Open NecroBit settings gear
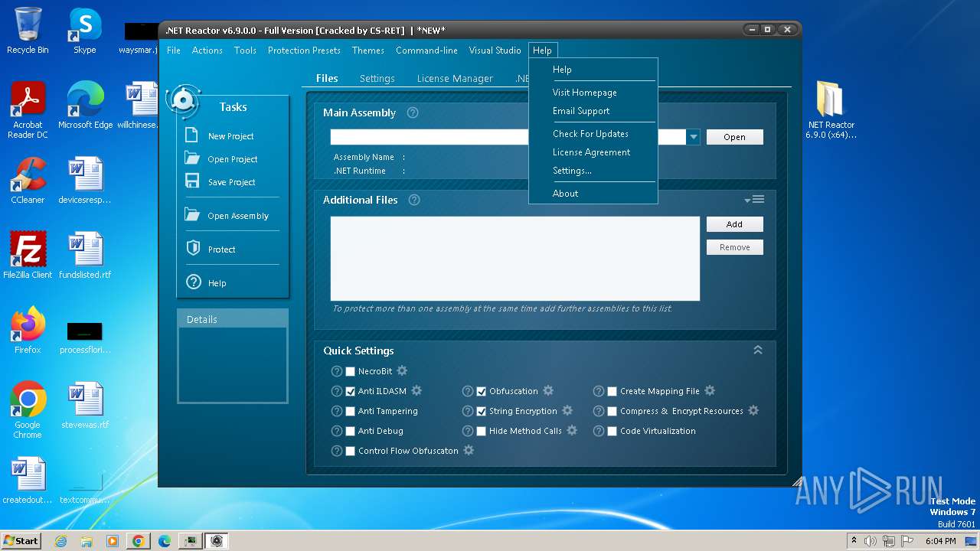The image size is (980, 551). point(402,370)
